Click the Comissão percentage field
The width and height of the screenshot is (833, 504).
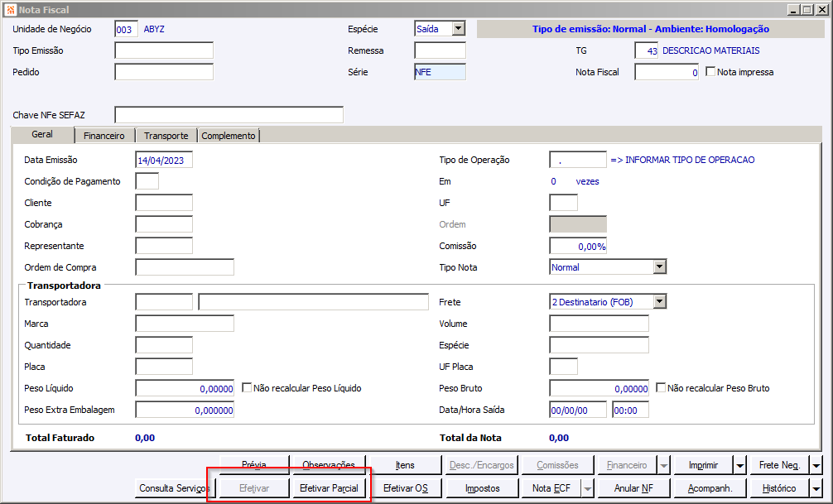[578, 246]
